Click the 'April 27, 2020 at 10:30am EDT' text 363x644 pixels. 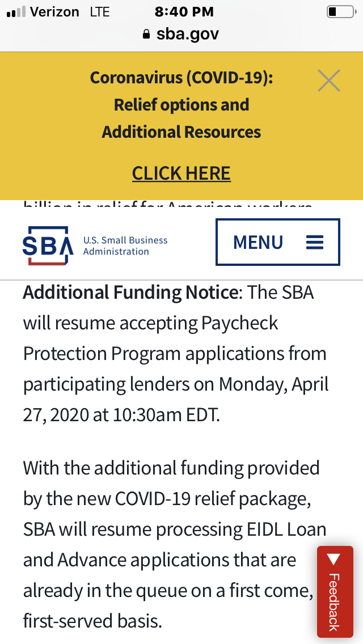tap(121, 415)
